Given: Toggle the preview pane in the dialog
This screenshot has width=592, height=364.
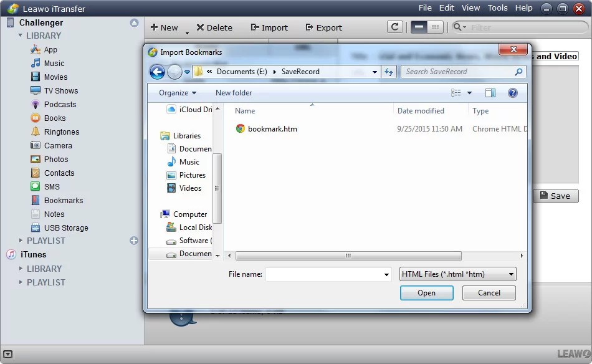Looking at the screenshot, I should (x=490, y=92).
